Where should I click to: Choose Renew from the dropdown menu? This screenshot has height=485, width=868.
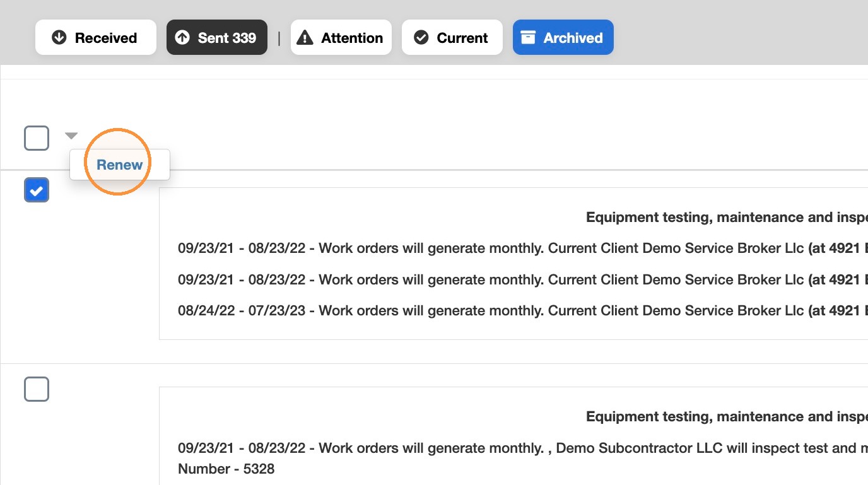click(120, 165)
